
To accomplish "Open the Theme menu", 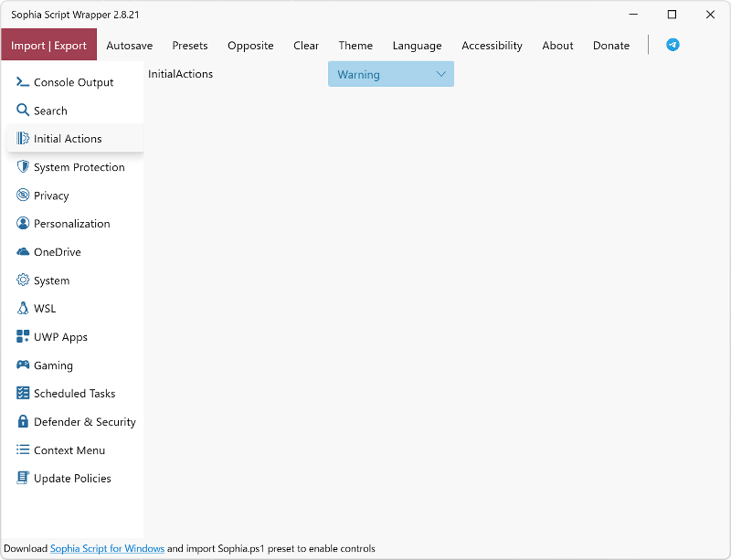I will point(355,46).
